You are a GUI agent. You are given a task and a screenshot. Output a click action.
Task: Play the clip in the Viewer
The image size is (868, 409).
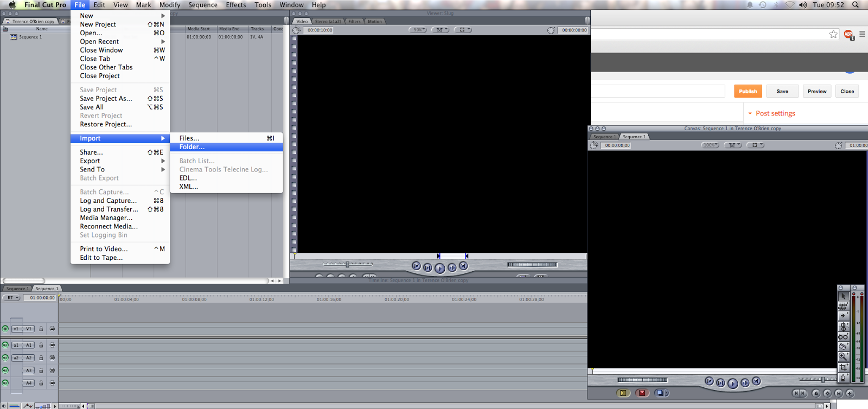439,268
